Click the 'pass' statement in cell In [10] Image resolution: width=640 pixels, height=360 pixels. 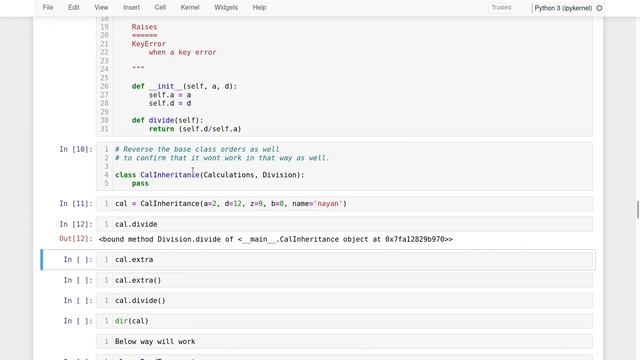click(x=140, y=183)
